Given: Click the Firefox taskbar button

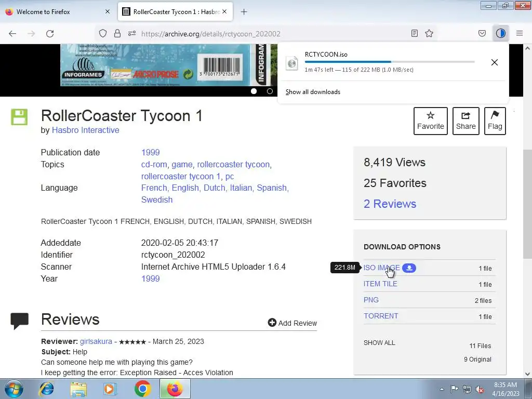Looking at the screenshot, I should (175, 389).
